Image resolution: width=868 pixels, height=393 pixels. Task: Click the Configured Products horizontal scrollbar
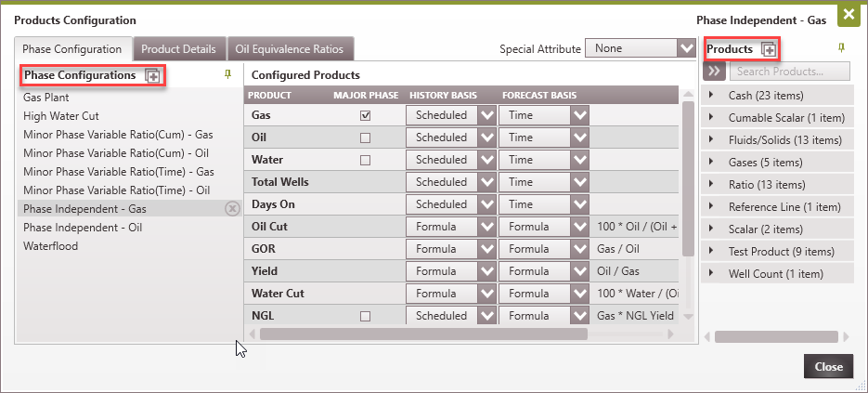coord(423,334)
